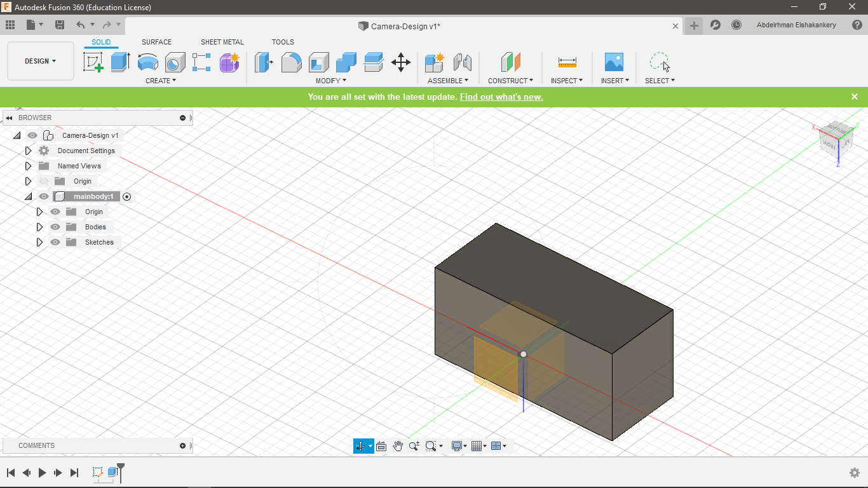Screen dimensions: 868x488
Task: Select the Measure tool
Action: [x=567, y=62]
